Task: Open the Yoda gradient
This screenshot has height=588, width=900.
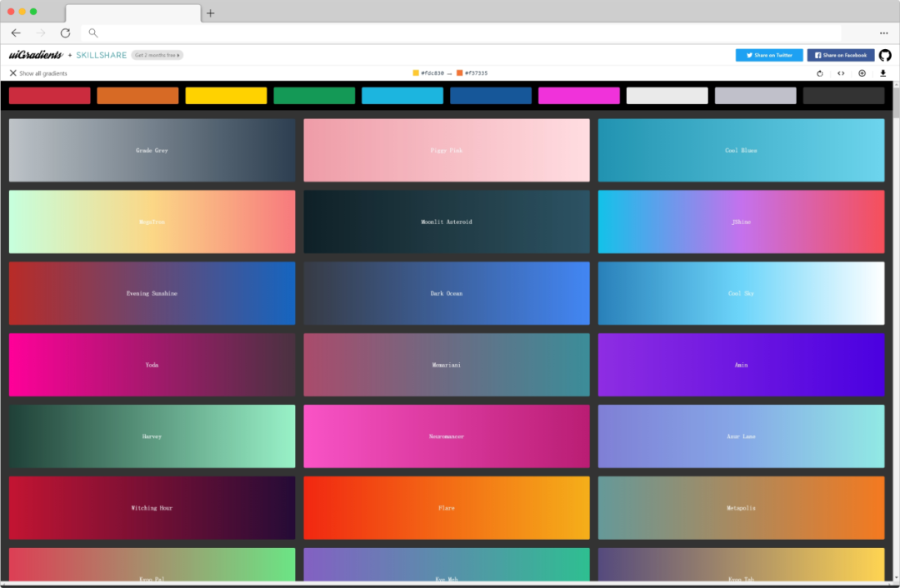Action: pyautogui.click(x=152, y=365)
